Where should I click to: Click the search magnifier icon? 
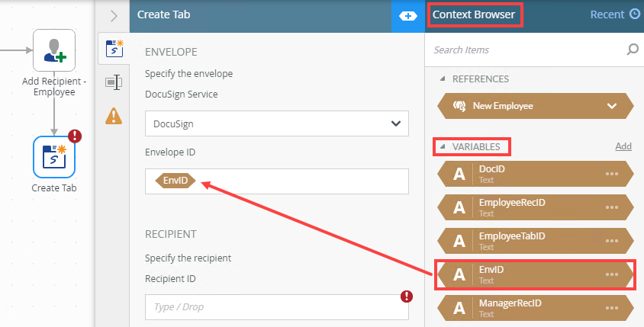tap(632, 50)
